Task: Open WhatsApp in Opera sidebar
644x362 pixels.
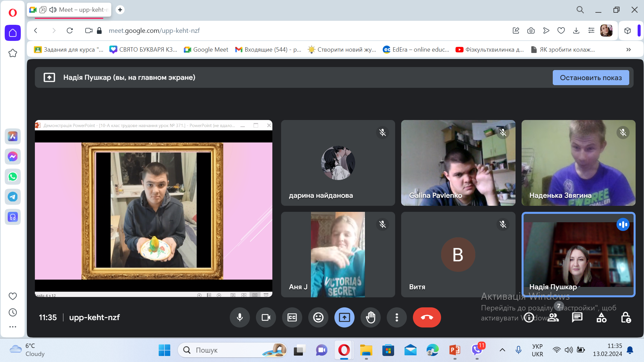Action: (x=13, y=177)
